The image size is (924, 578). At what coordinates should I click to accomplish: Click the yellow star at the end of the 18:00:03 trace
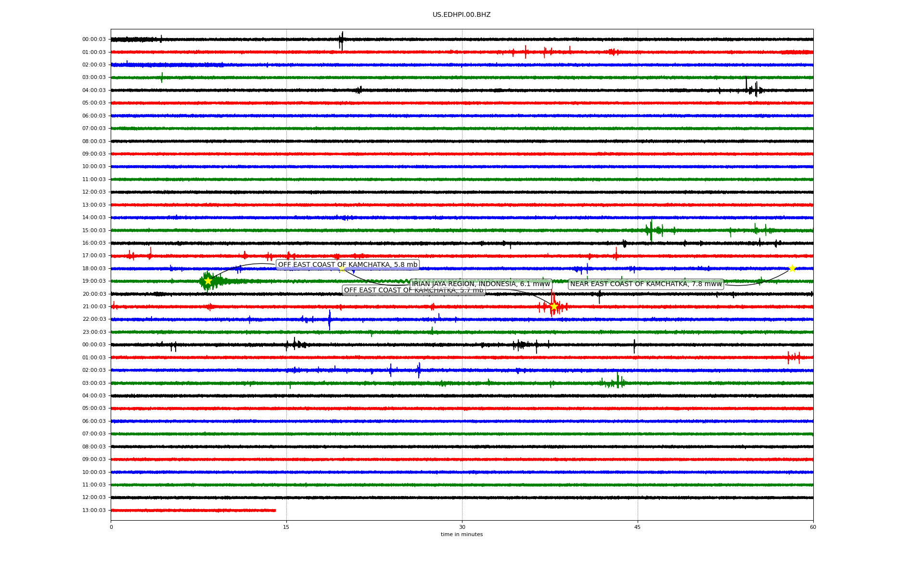[792, 268]
